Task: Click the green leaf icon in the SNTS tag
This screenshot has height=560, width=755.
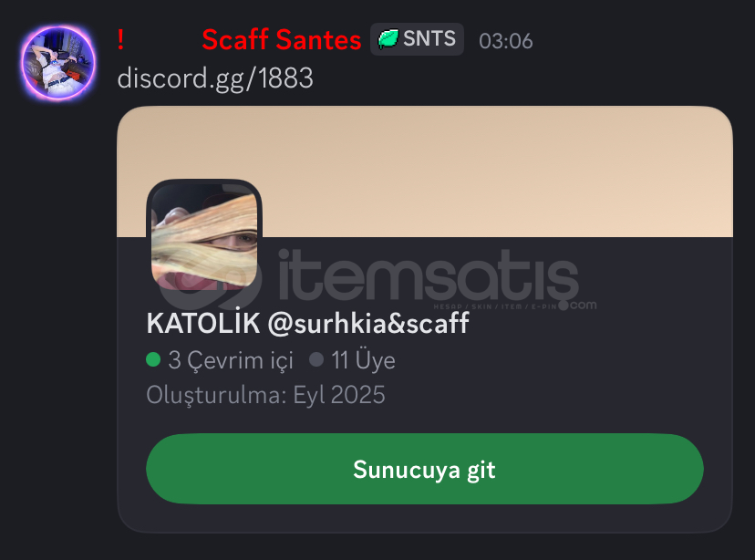Action: 388,38
